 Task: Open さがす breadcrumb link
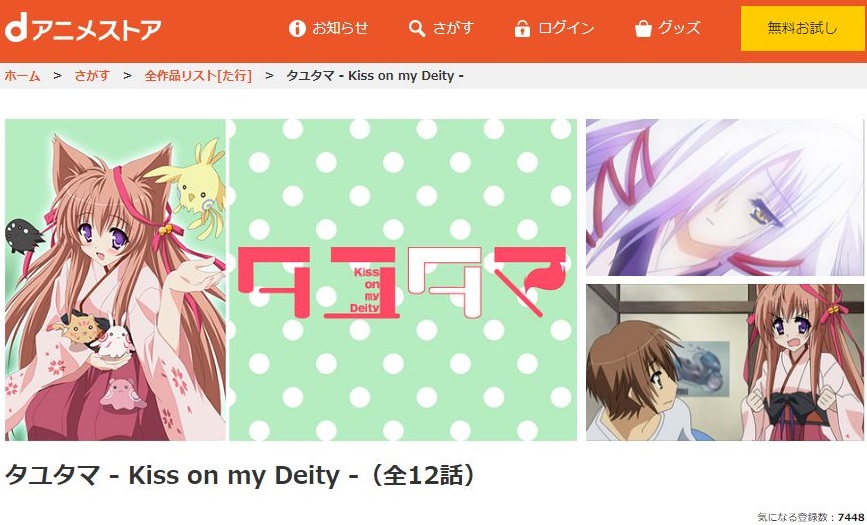coord(92,76)
